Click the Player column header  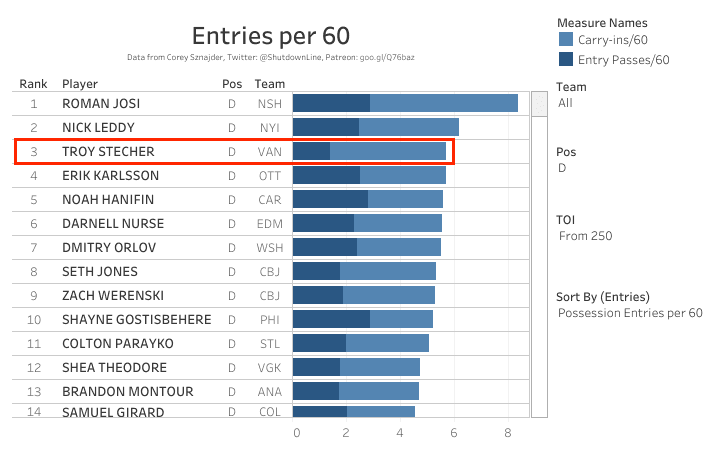[x=80, y=84]
